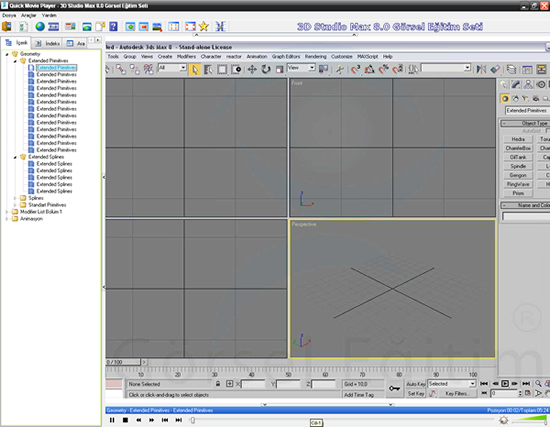This screenshot has height=427, width=550.
Task: Click the Hedra object type button
Action: [x=518, y=139]
